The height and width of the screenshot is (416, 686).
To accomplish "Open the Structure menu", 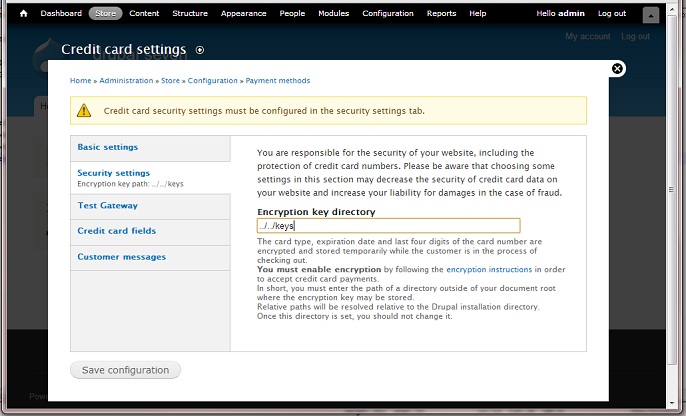I will (190, 14).
